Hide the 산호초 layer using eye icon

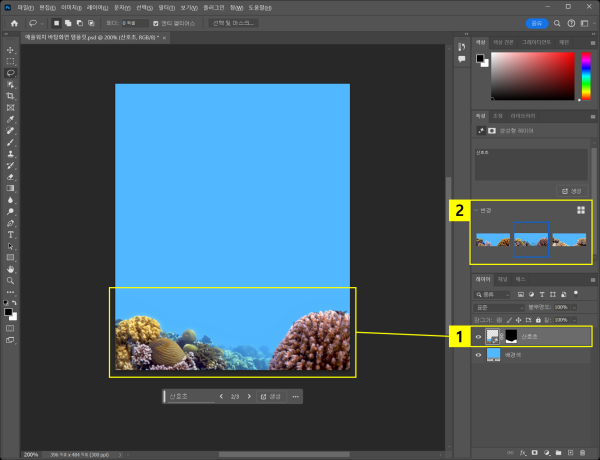tap(479, 337)
